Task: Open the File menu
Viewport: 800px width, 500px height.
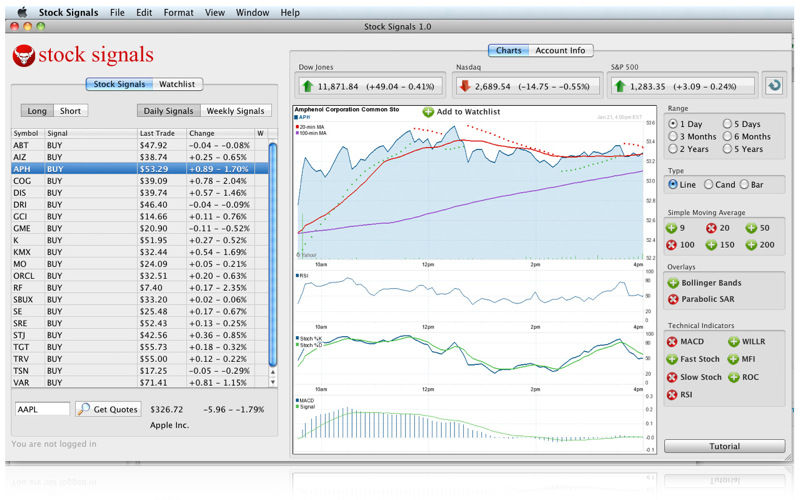Action: pos(117,12)
